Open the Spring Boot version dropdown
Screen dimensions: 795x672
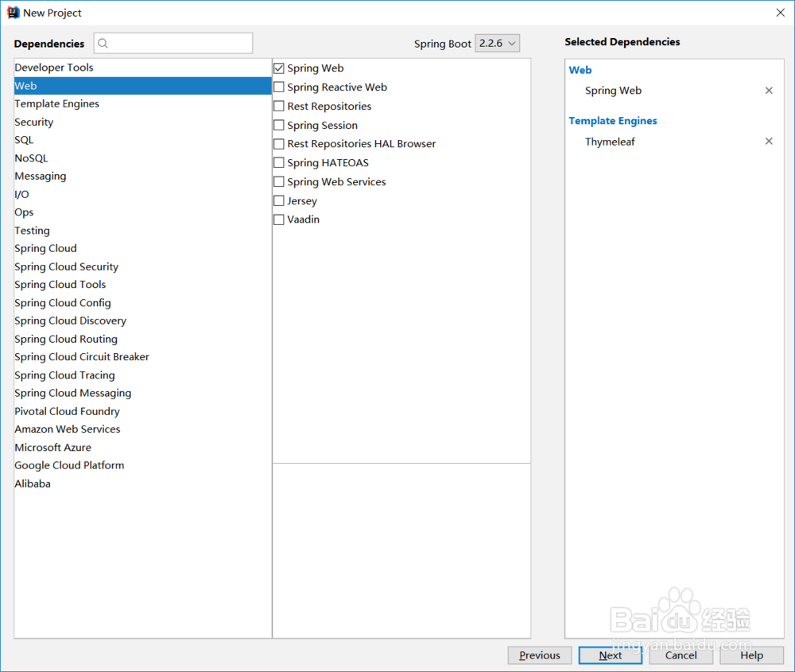tap(498, 44)
